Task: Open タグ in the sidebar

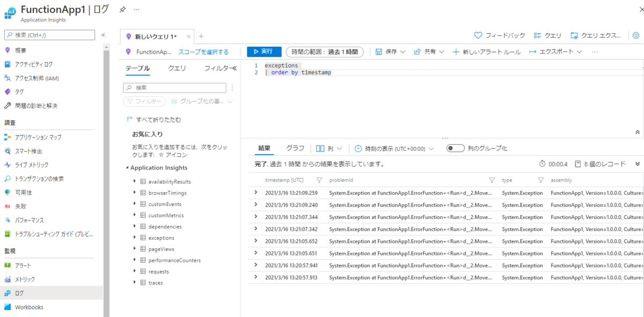Action: click(19, 92)
